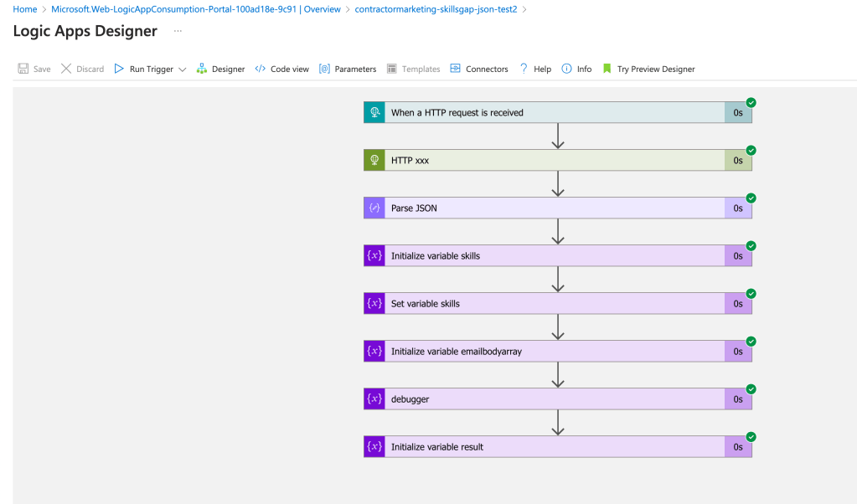Expand the Initialize variable skills step
This screenshot has height=504, width=857.
(557, 255)
